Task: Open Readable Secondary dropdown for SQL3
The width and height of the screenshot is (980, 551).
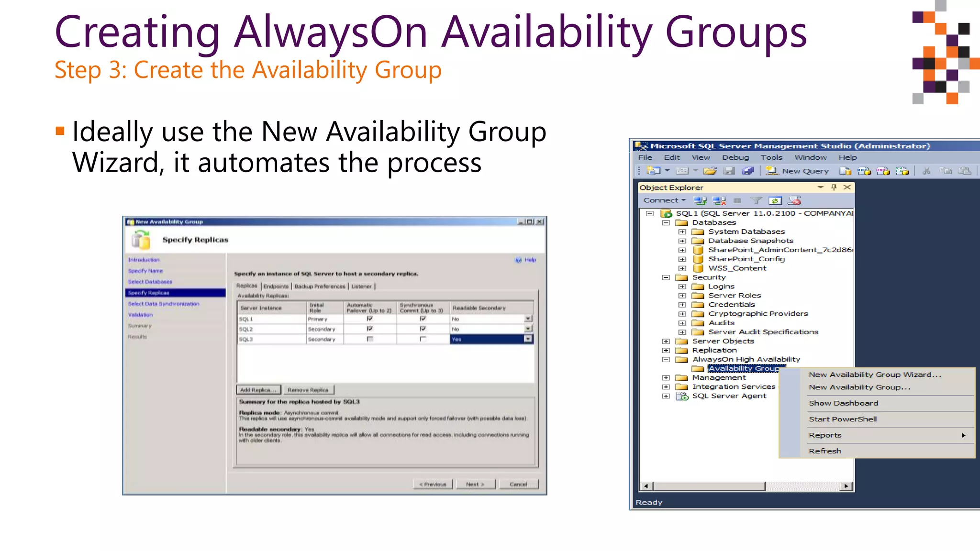Action: [x=528, y=339]
